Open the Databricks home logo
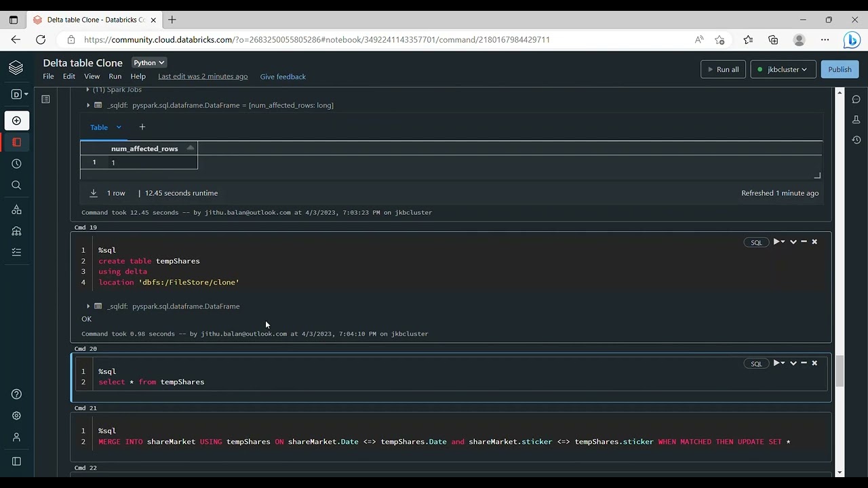Screen dimensions: 868x488 16,68
